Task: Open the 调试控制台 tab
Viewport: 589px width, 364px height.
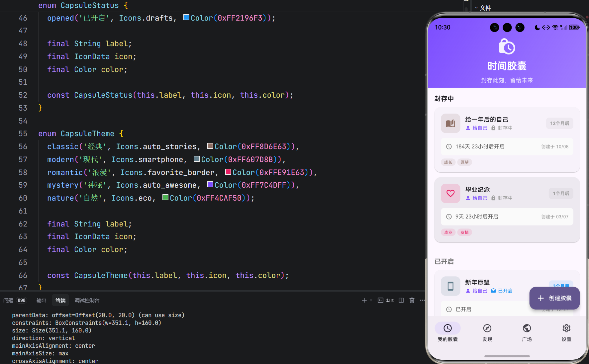Action: pyautogui.click(x=87, y=300)
